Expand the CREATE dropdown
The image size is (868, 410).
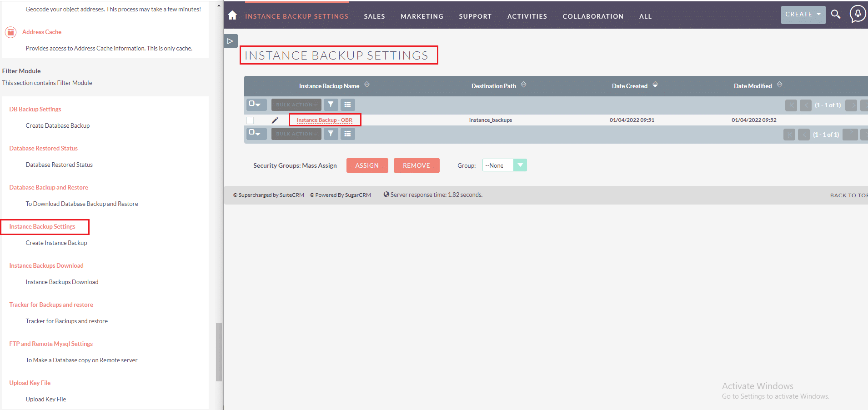pyautogui.click(x=803, y=15)
